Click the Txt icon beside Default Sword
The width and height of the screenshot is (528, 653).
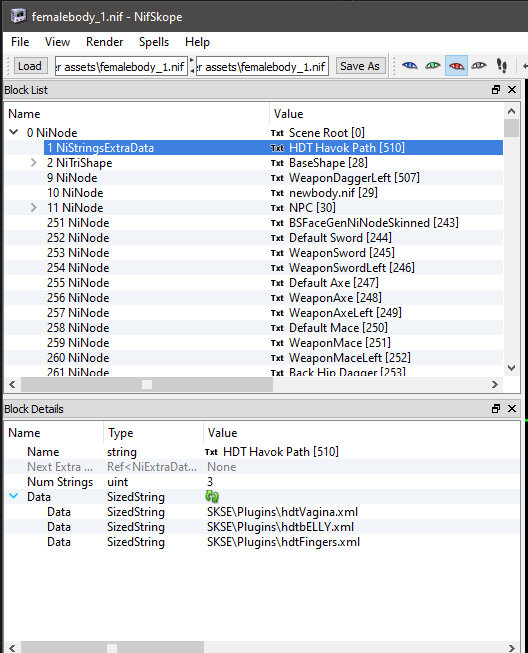coord(277,238)
